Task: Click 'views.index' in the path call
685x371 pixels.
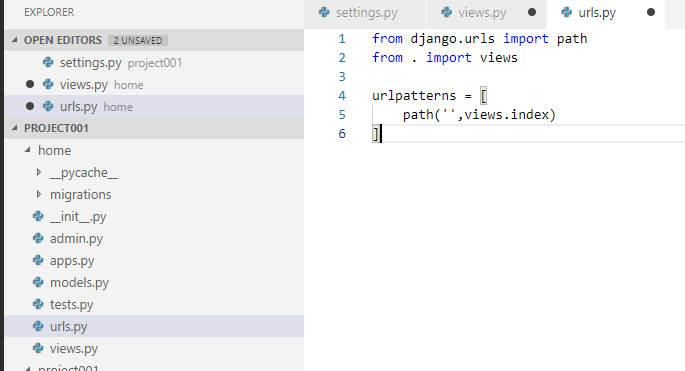Action: 506,114
